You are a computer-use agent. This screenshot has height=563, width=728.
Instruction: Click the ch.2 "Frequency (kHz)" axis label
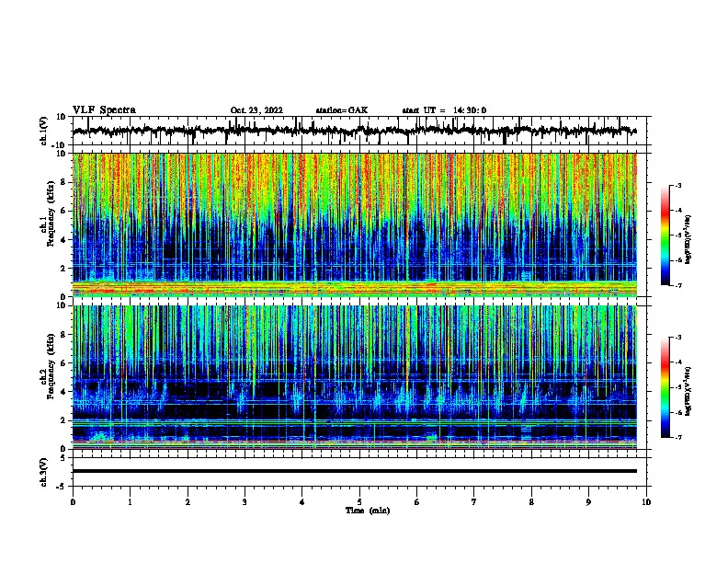tap(51, 366)
